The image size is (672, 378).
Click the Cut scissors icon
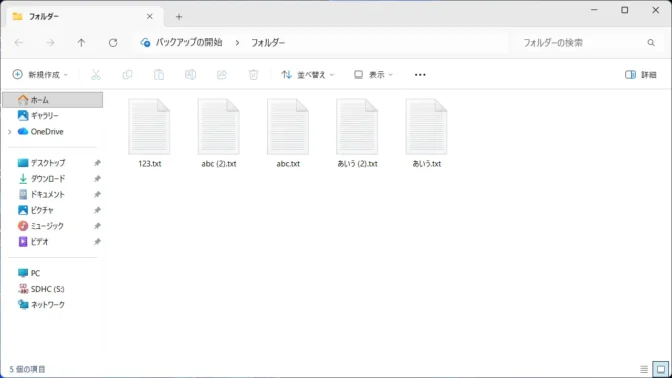point(96,75)
